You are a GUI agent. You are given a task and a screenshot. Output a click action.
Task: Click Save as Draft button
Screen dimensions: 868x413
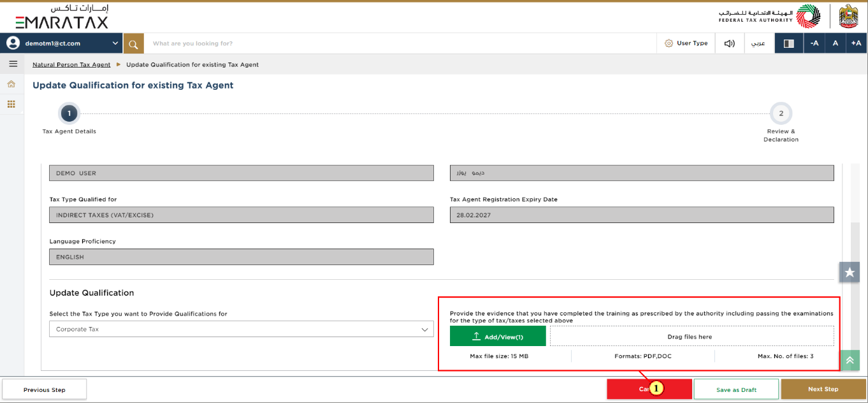(x=736, y=389)
